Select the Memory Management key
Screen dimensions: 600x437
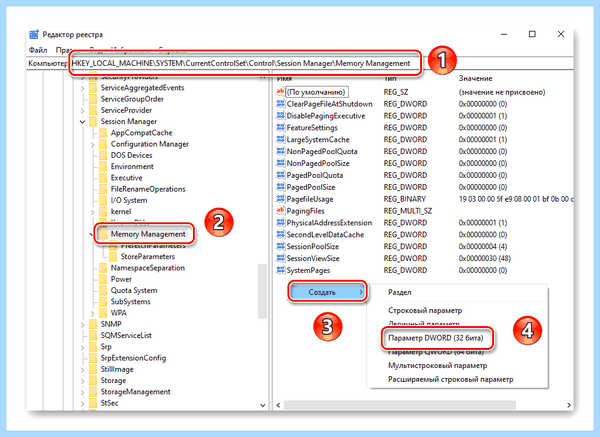148,234
